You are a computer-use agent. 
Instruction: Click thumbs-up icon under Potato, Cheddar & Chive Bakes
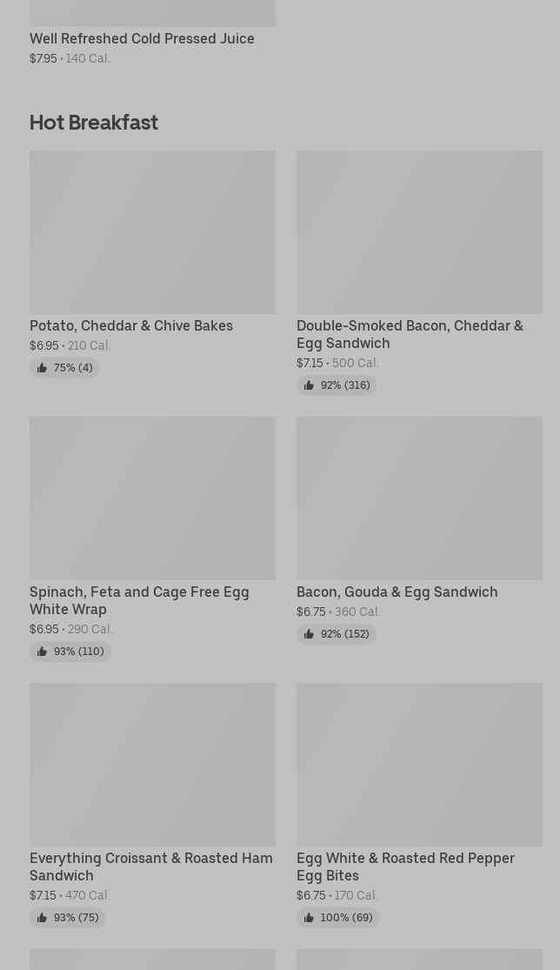42,368
